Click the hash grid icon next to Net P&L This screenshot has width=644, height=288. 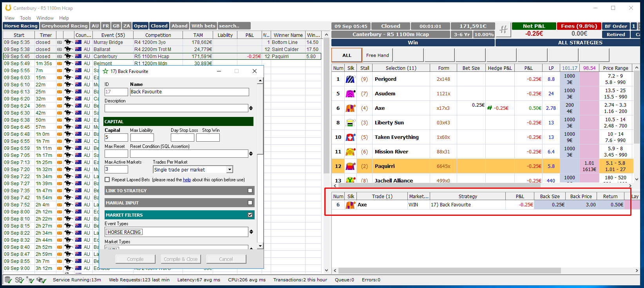tap(503, 29)
